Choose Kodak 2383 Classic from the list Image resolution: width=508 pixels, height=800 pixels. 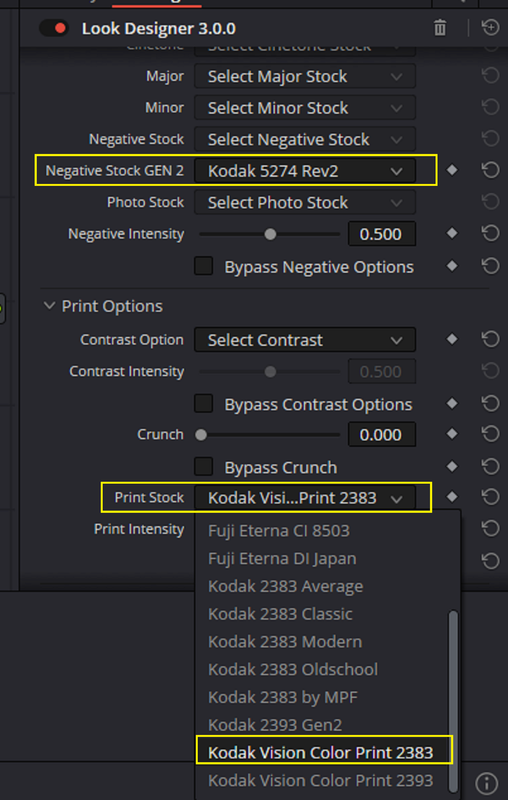point(280,614)
